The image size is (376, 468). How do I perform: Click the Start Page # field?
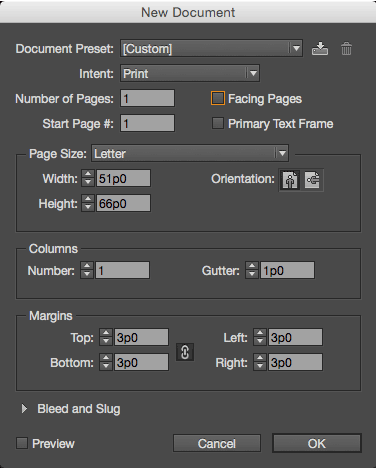tap(147, 123)
